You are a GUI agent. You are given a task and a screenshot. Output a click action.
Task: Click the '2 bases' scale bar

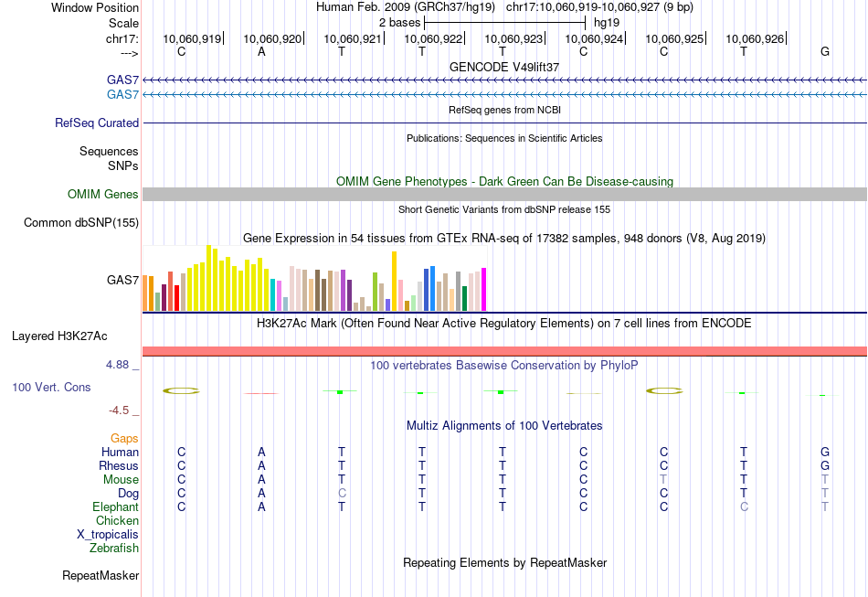tap(504, 23)
